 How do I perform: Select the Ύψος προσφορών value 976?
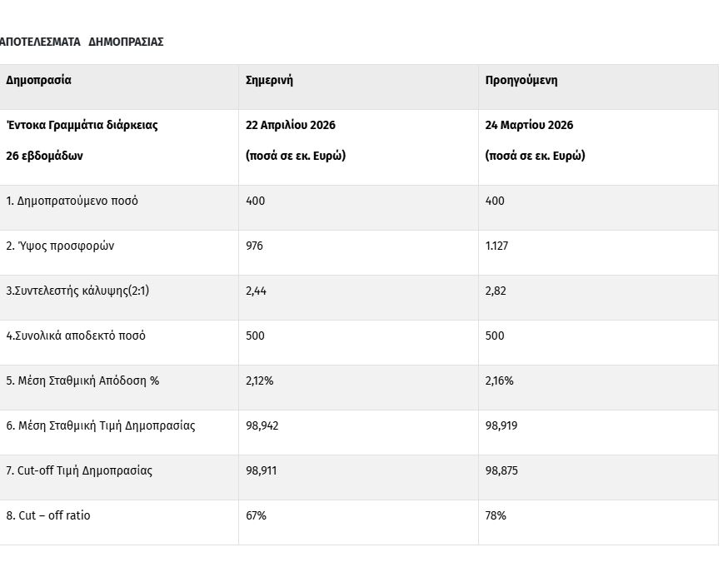click(254, 246)
